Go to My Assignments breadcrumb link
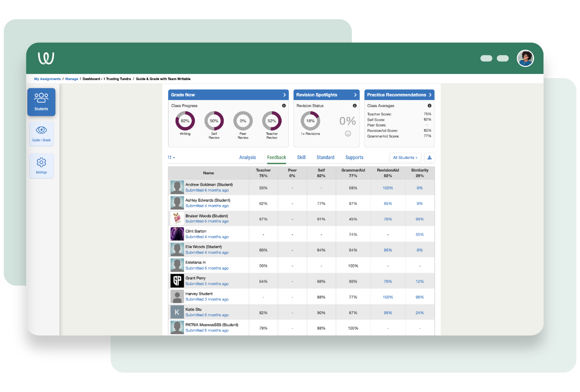Viewport: 580px width, 392px height. pos(47,79)
